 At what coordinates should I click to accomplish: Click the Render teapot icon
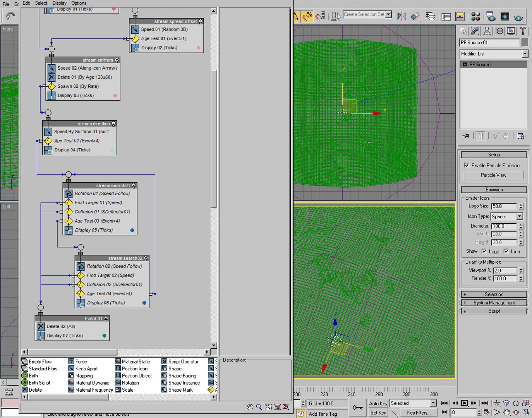click(x=518, y=17)
